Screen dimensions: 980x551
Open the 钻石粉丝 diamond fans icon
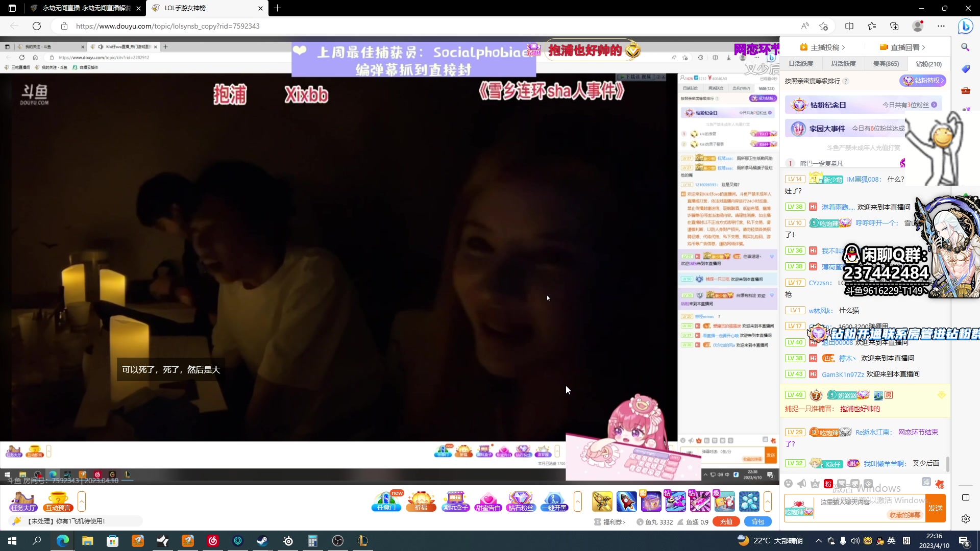coord(521,501)
